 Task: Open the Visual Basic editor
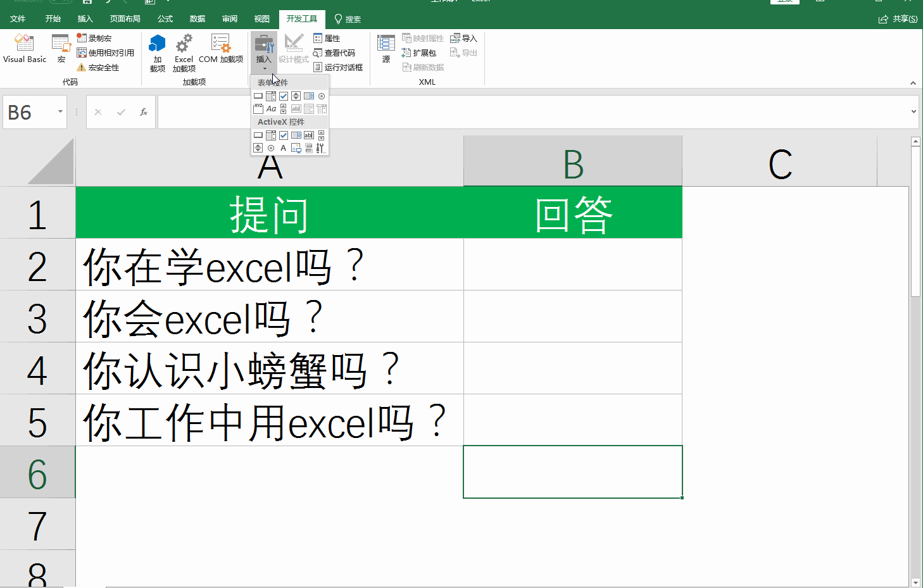coord(25,49)
